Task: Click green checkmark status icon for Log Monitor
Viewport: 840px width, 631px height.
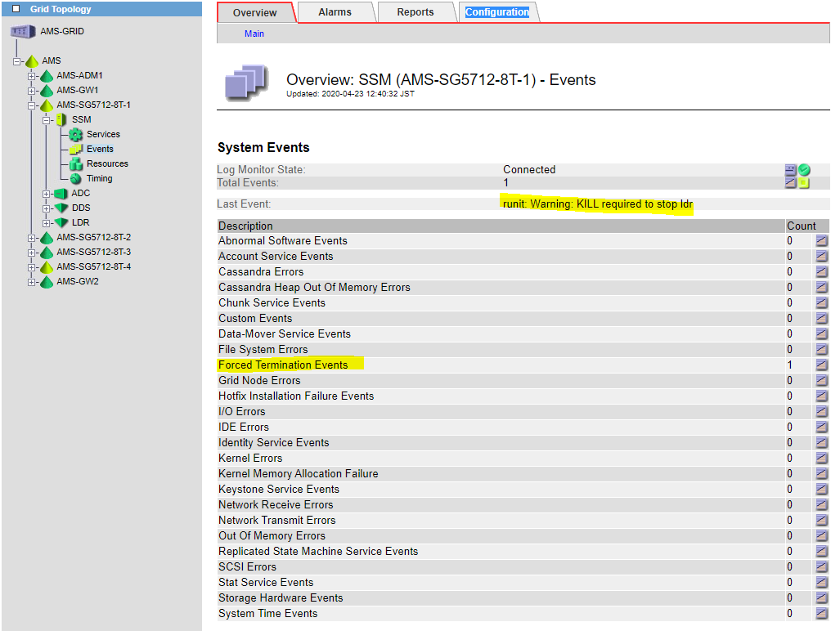Action: 804,170
